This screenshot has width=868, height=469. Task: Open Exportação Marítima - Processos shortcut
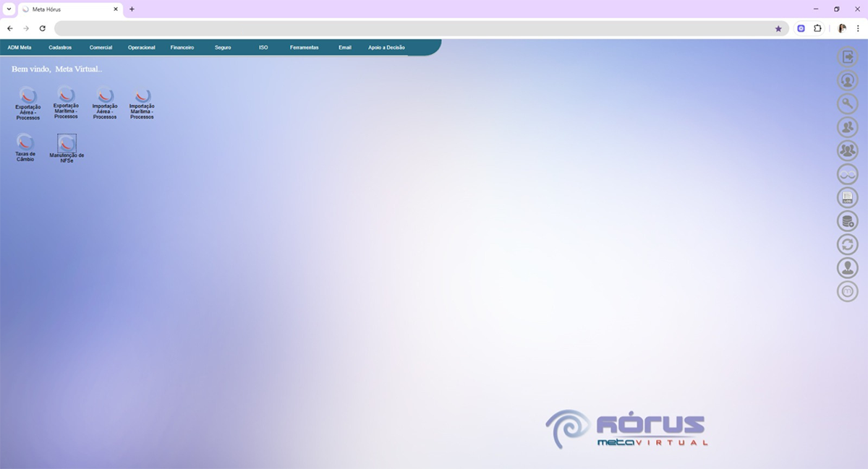pos(66,95)
